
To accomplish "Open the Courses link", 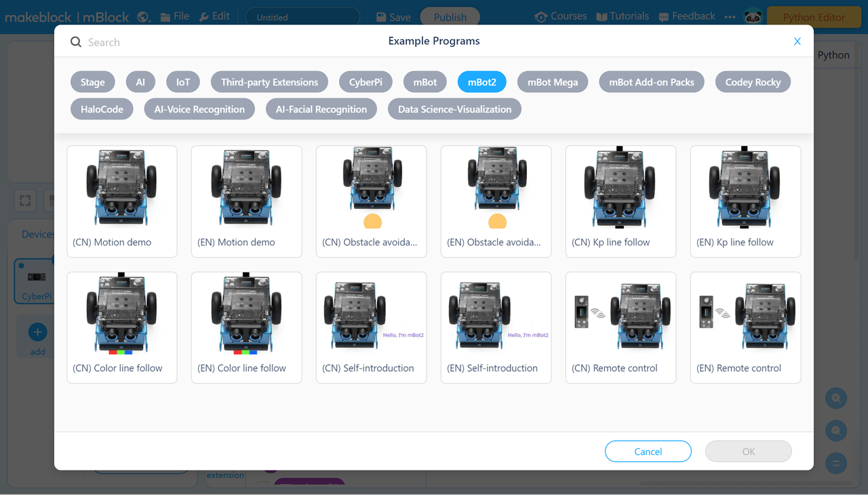I will [561, 16].
